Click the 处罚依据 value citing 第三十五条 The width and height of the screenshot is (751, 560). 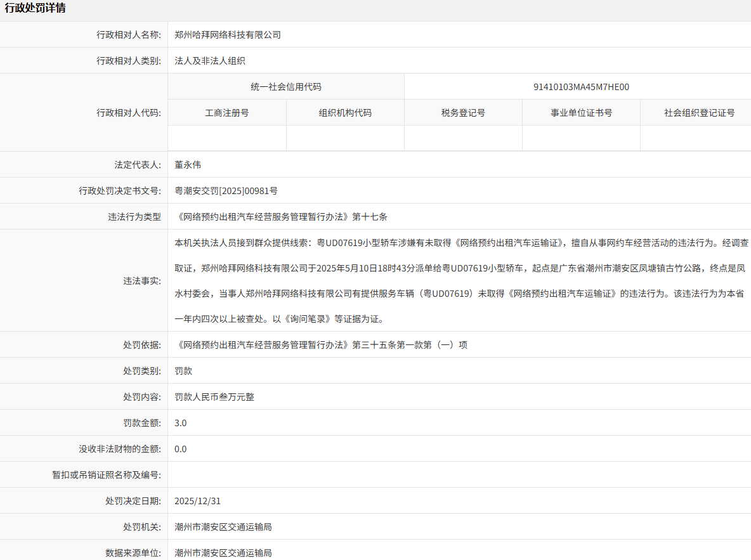321,345
